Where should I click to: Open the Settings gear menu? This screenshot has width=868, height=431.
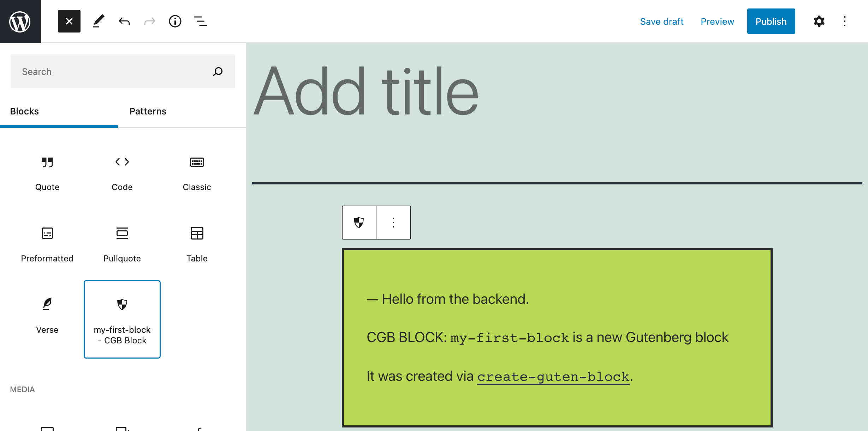point(819,21)
